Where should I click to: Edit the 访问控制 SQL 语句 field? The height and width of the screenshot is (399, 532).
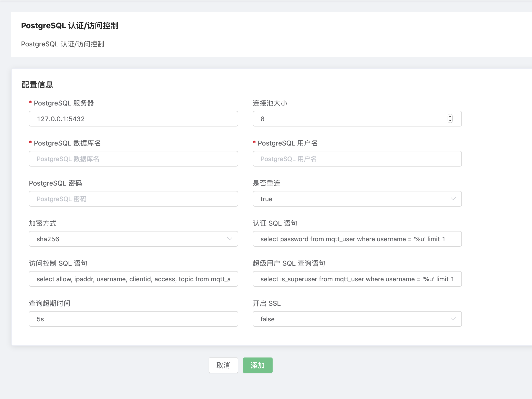click(133, 279)
